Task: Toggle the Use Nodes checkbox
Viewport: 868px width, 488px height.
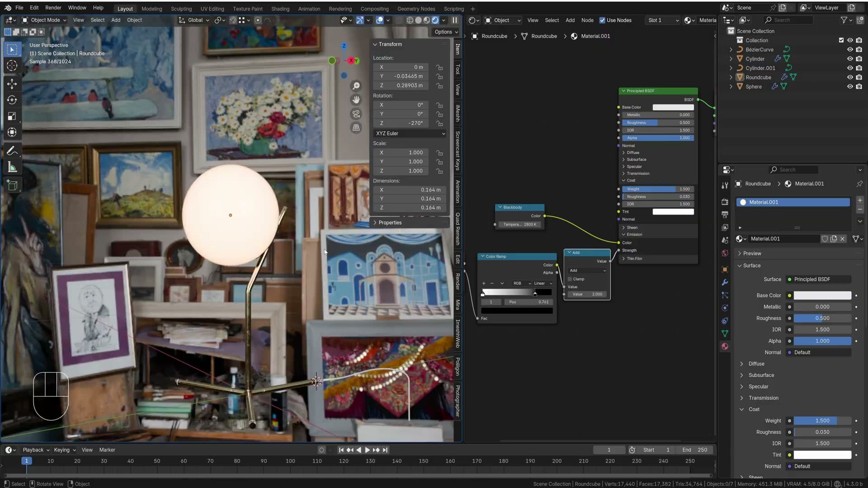Action: point(602,20)
